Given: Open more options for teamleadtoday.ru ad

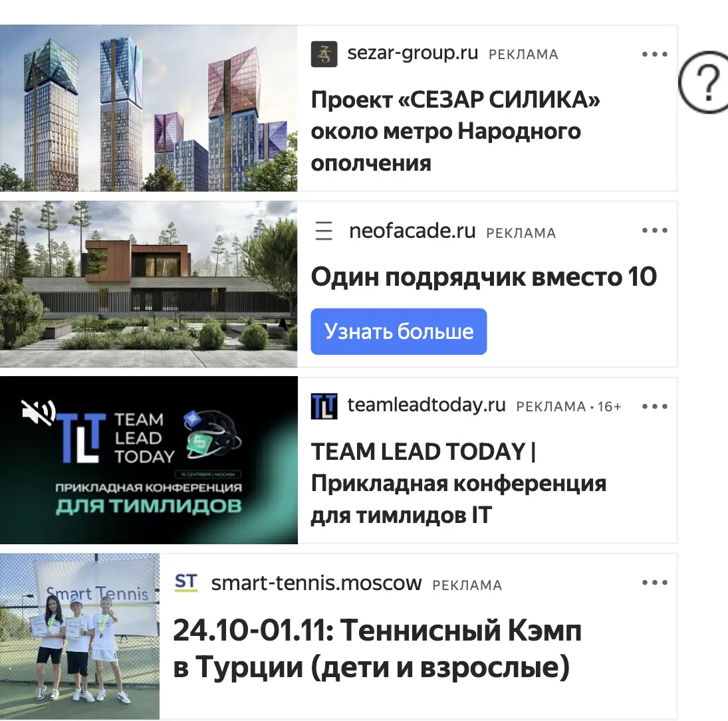Looking at the screenshot, I should tap(655, 407).
